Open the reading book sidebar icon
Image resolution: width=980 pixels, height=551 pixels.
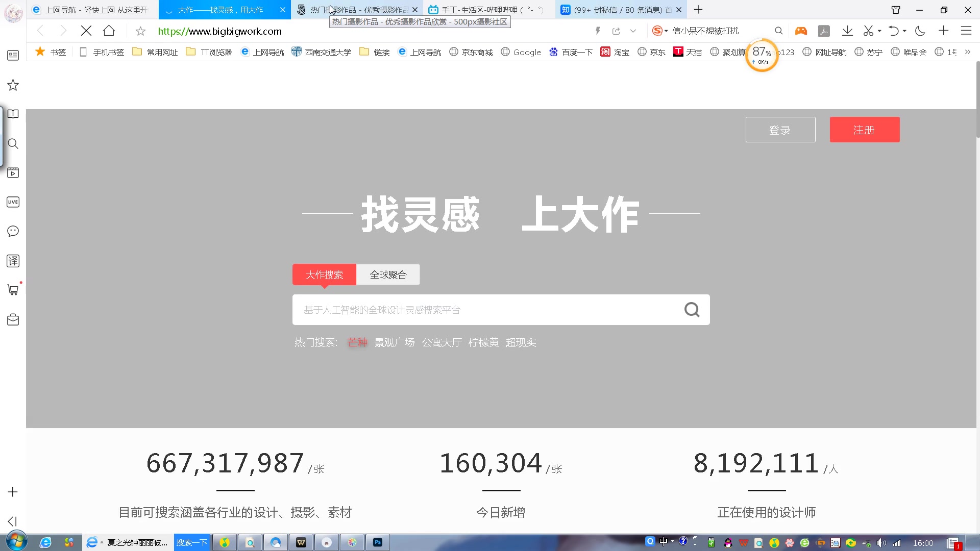coord(13,114)
